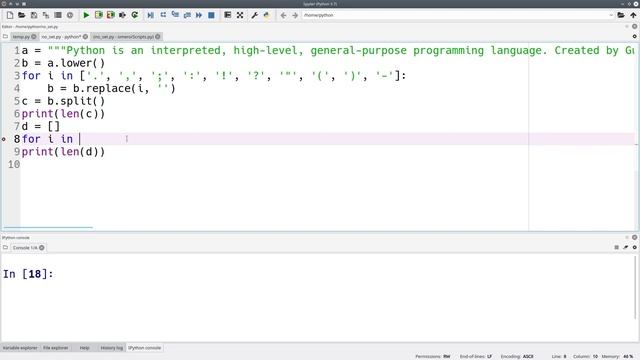Open Preferences with wrench icon
The image size is (640, 360).
click(x=254, y=15)
